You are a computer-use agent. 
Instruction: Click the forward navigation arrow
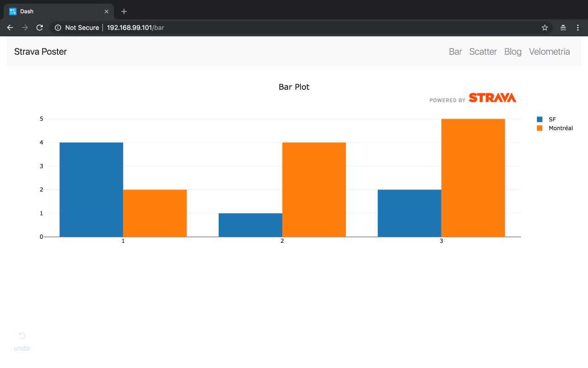[x=25, y=28]
